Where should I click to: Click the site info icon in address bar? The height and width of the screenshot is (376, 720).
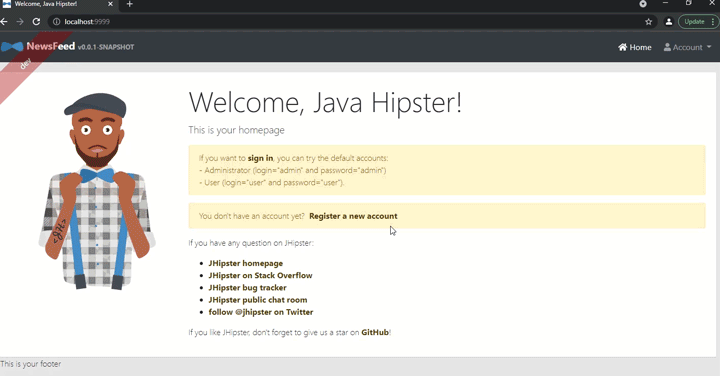[x=56, y=22]
